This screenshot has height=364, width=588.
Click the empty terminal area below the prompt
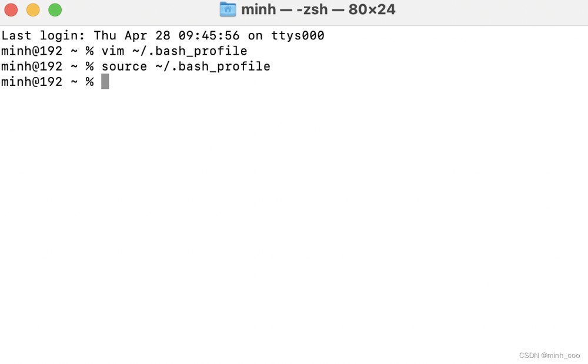click(x=294, y=218)
